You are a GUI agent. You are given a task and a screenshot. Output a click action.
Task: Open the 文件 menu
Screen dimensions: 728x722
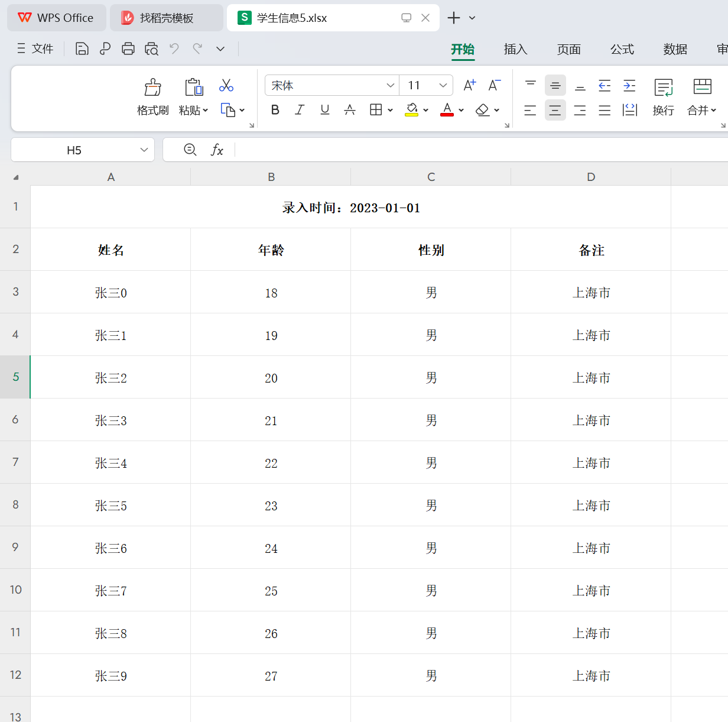[x=35, y=48]
